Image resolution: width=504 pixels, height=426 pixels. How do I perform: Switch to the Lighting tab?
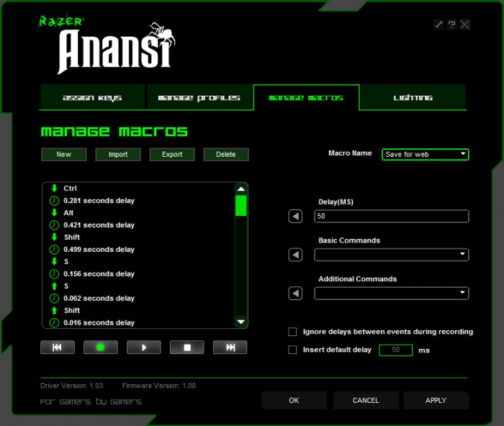tap(413, 97)
